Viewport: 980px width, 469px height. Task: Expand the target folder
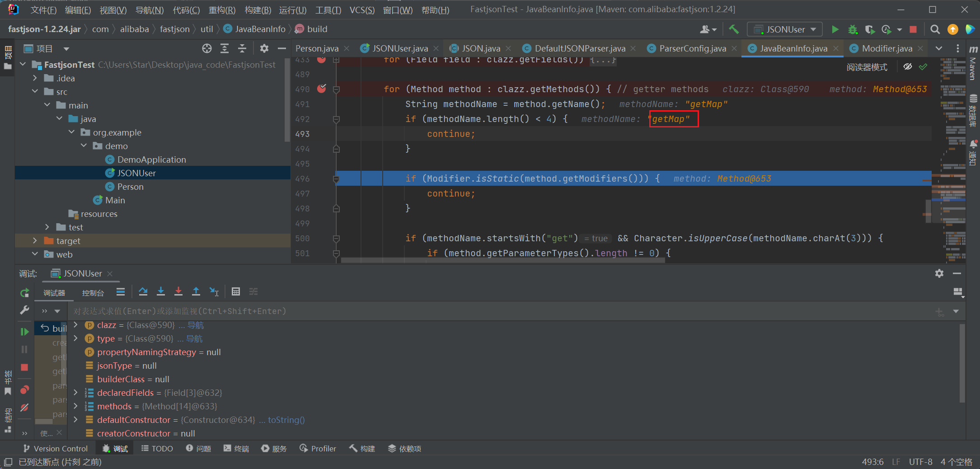(35, 241)
